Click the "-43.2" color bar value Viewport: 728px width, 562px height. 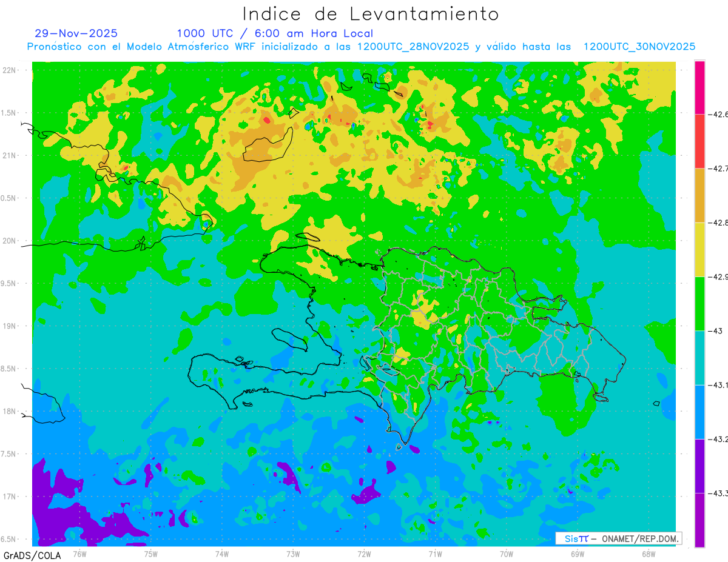click(718, 439)
